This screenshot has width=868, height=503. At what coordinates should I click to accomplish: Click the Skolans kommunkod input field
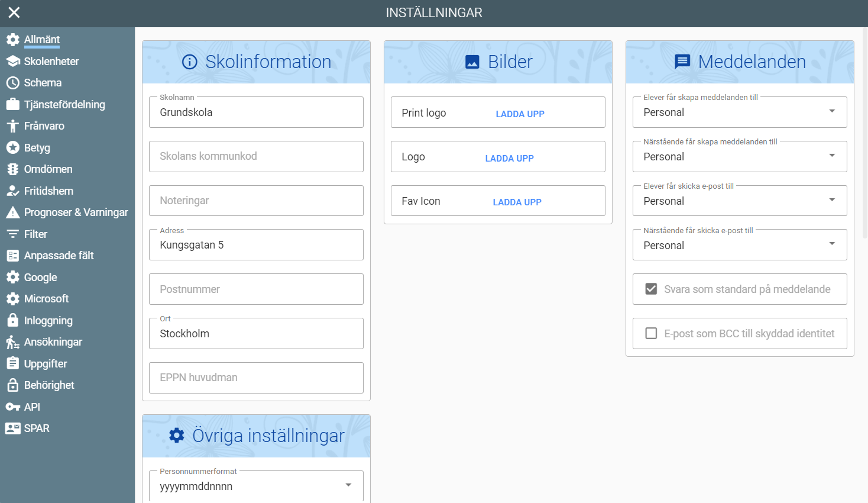pyautogui.click(x=255, y=156)
